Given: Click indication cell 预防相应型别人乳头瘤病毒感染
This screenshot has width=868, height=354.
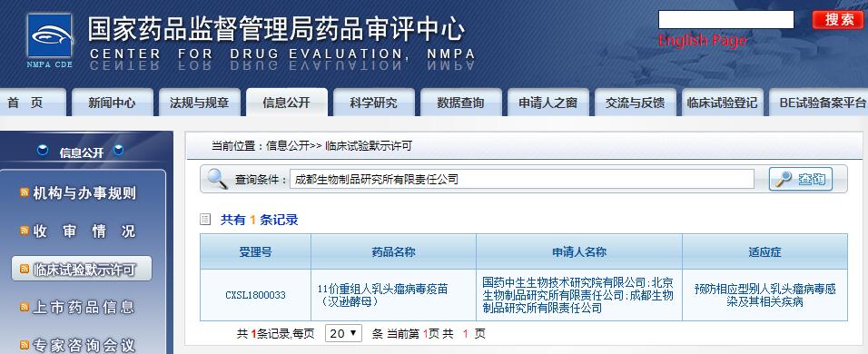Looking at the screenshot, I should (x=765, y=295).
